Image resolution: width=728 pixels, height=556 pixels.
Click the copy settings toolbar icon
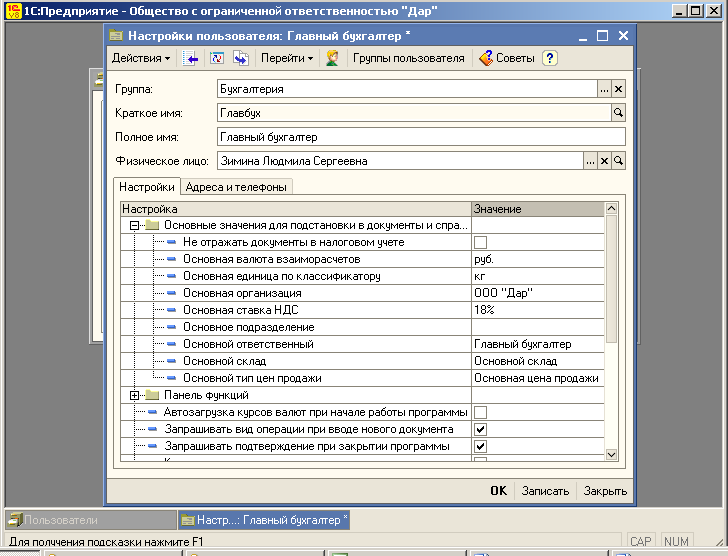tap(241, 58)
